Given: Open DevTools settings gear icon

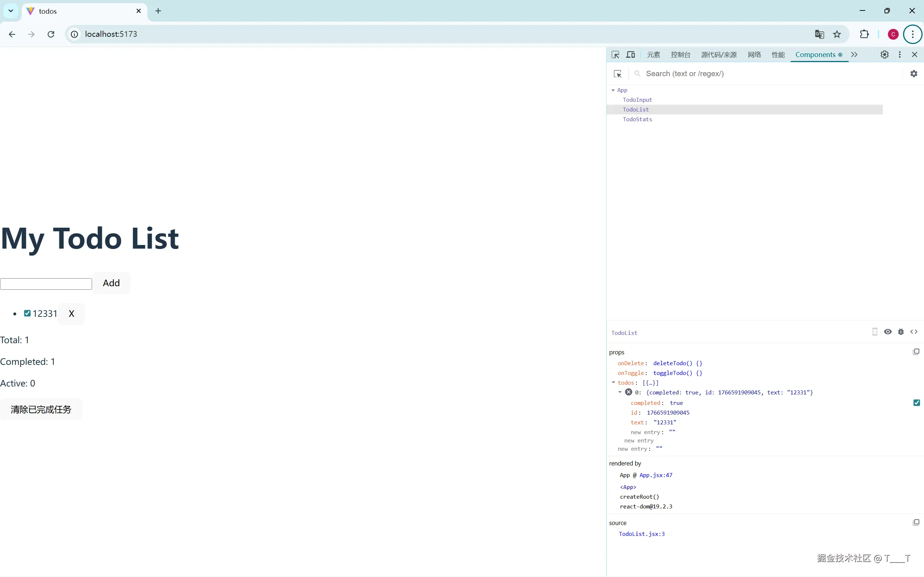Looking at the screenshot, I should 884,54.
